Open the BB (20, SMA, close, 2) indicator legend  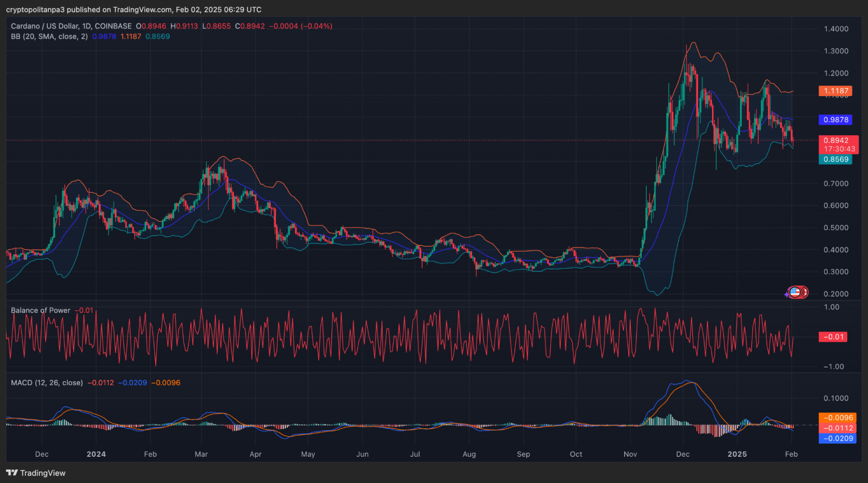pyautogui.click(x=49, y=37)
